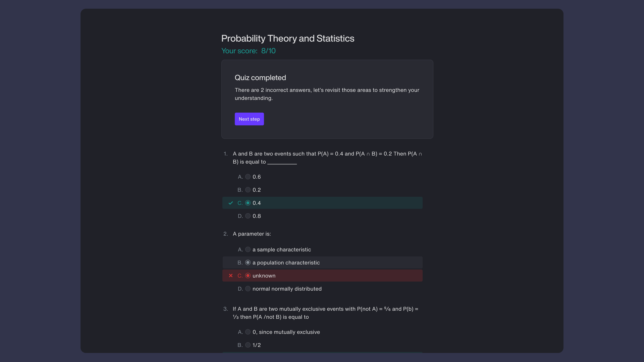The width and height of the screenshot is (644, 362).
Task: Click the red X icon beside unknown
Action: tap(231, 276)
